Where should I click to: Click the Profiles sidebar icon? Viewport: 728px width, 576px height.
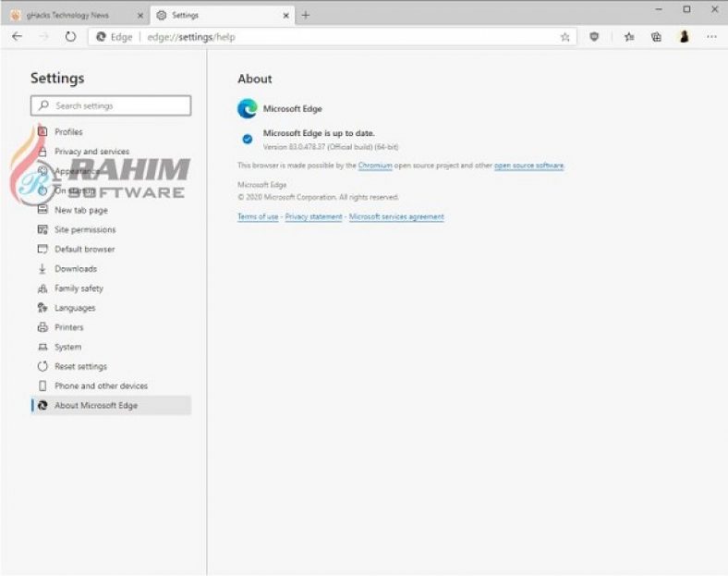[42, 132]
